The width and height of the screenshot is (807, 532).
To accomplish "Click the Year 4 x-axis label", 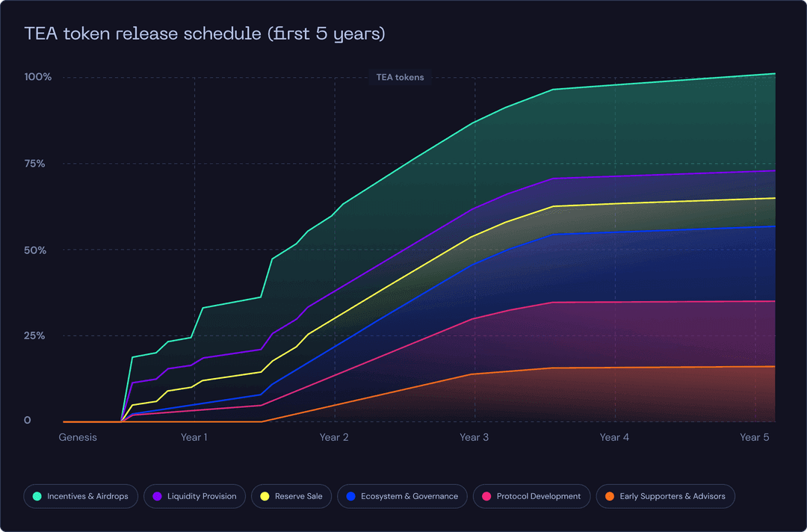I will pyautogui.click(x=614, y=437).
